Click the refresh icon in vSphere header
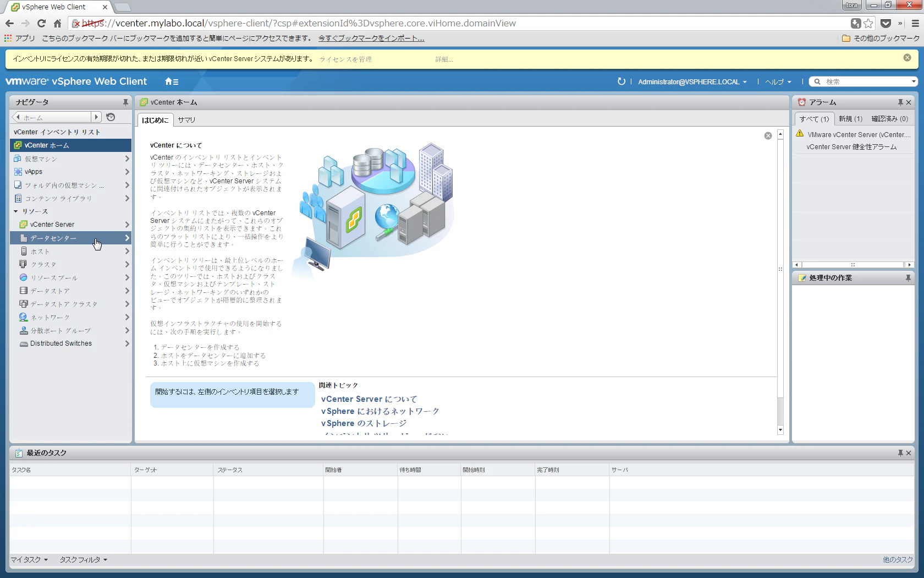Image resolution: width=924 pixels, height=578 pixels. [x=621, y=81]
